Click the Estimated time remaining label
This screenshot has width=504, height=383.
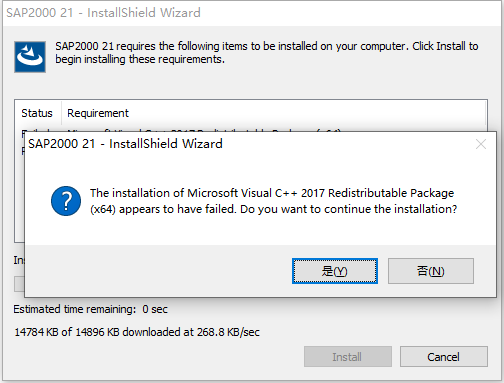pos(75,309)
